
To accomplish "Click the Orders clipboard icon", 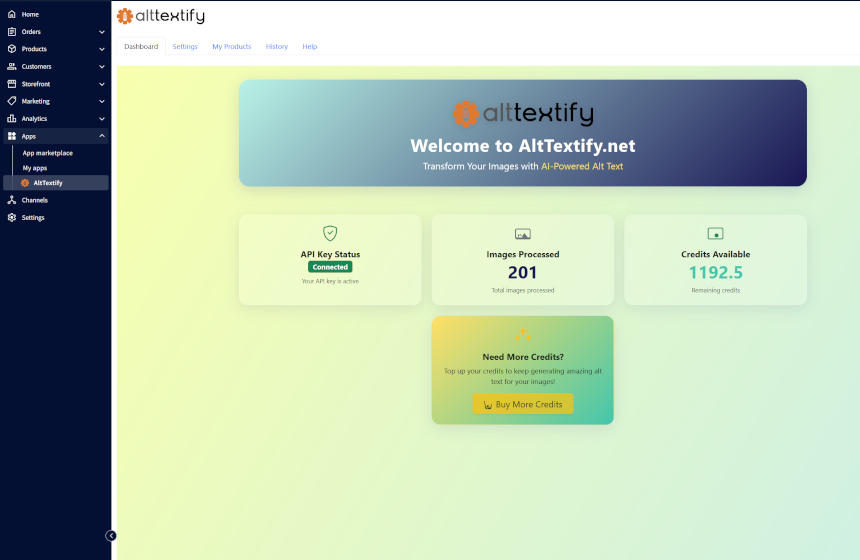I will (x=12, y=32).
